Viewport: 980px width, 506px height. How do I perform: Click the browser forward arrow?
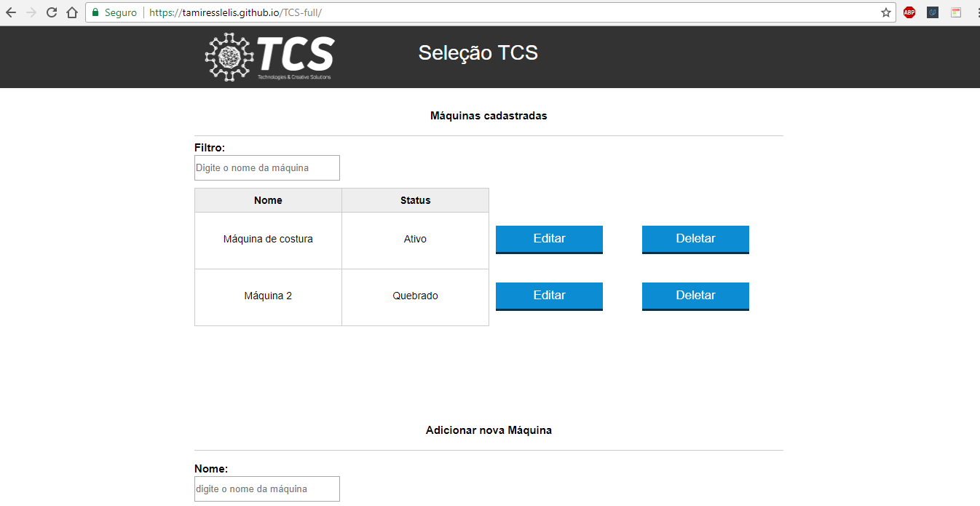pyautogui.click(x=31, y=12)
